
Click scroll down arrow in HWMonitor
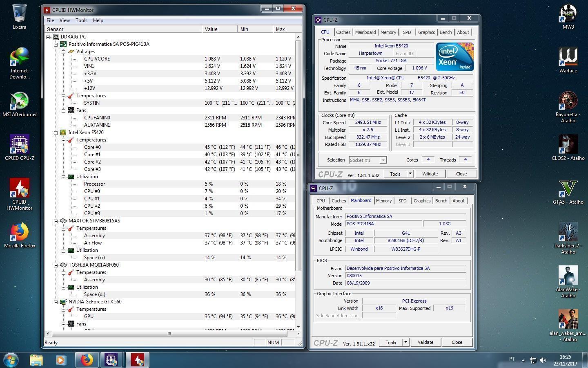point(298,327)
